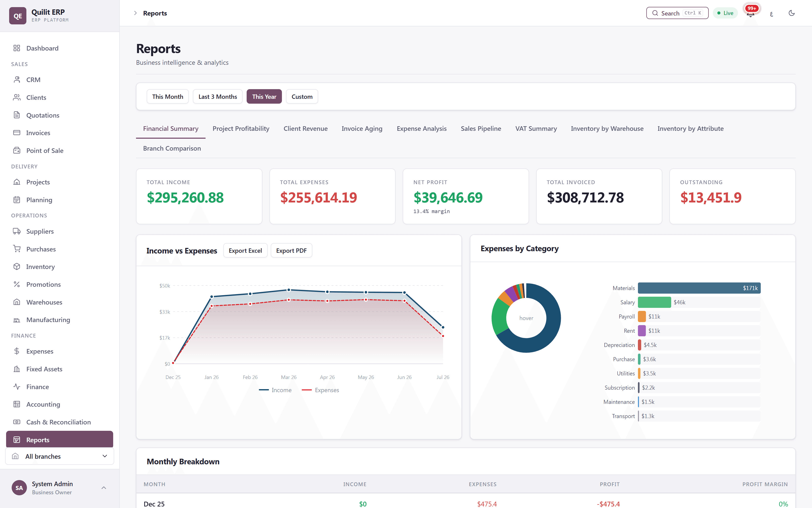The width and height of the screenshot is (812, 508).
Task: Open the Financial Summary tab
Action: 171,129
